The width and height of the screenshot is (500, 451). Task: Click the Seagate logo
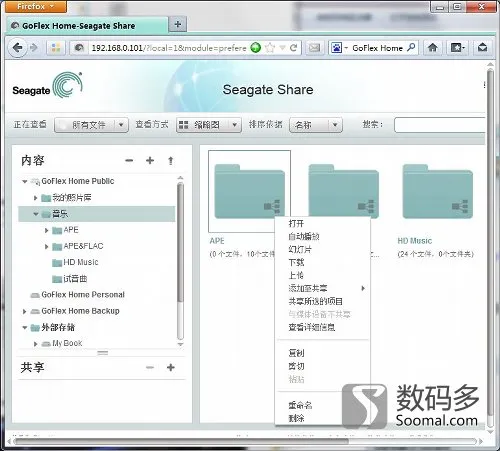47,86
